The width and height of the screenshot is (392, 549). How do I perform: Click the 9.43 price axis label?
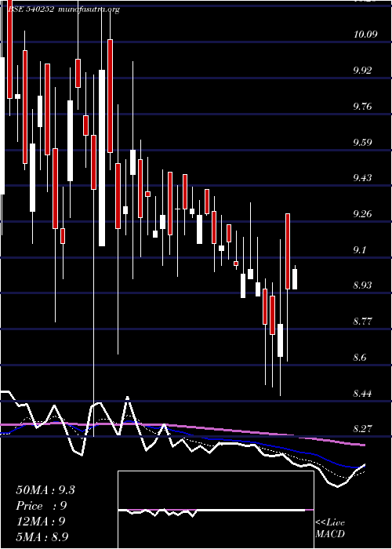pos(362,178)
